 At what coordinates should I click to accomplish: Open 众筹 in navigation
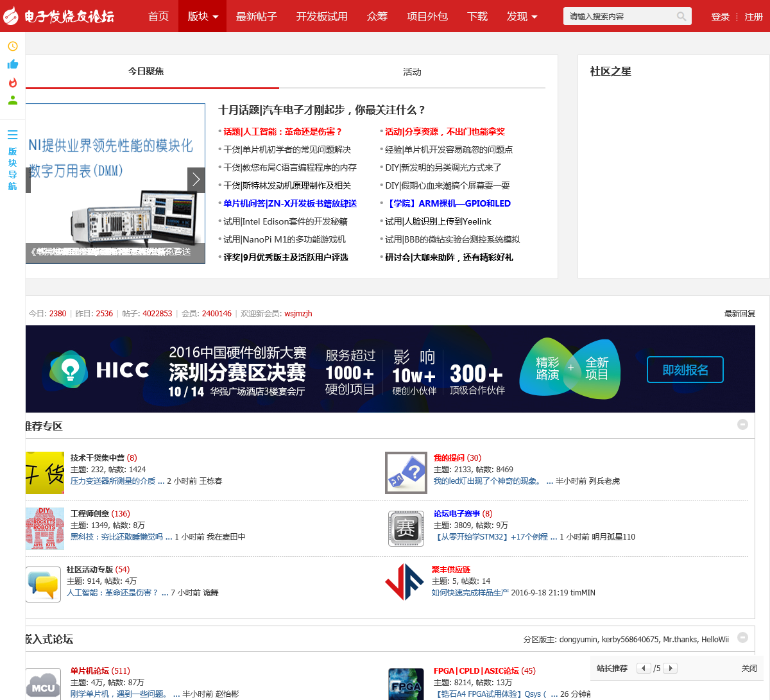pos(377,16)
